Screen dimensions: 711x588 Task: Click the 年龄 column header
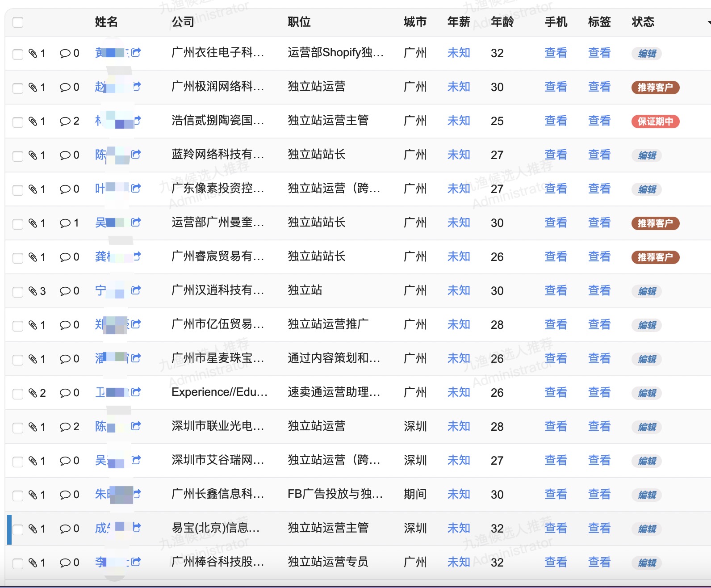(502, 22)
